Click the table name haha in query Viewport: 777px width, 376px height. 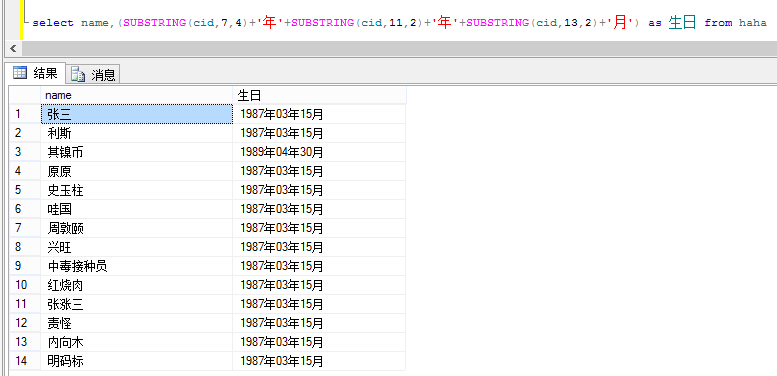[x=753, y=23]
